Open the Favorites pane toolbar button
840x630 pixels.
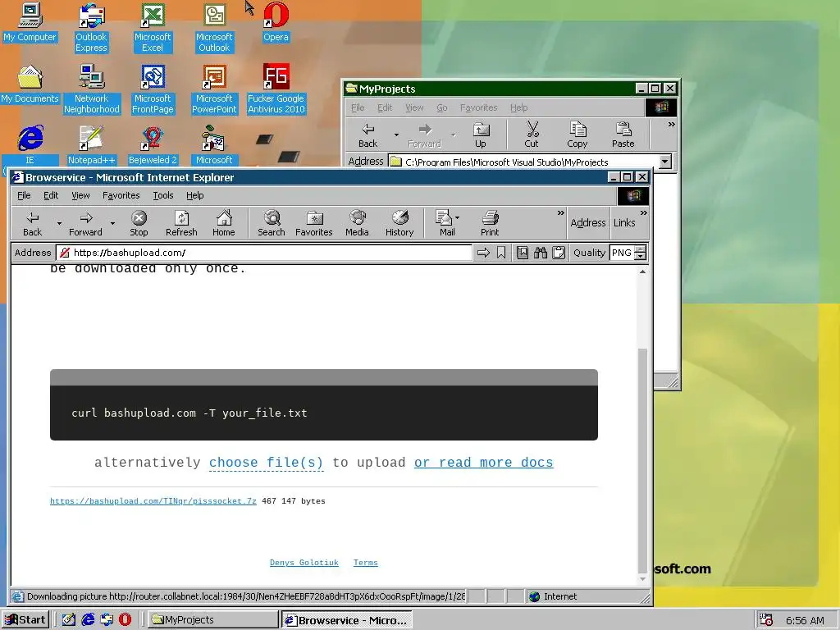pos(314,223)
